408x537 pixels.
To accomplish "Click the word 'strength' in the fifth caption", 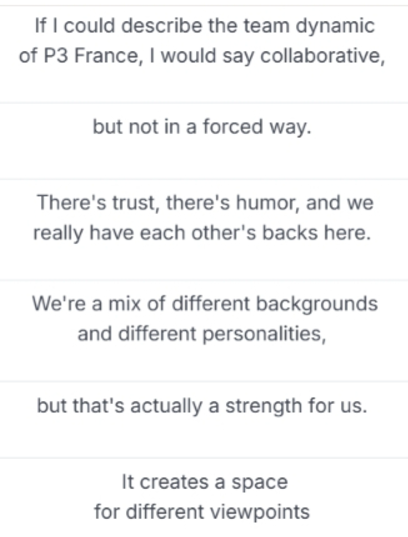I will point(263,407).
